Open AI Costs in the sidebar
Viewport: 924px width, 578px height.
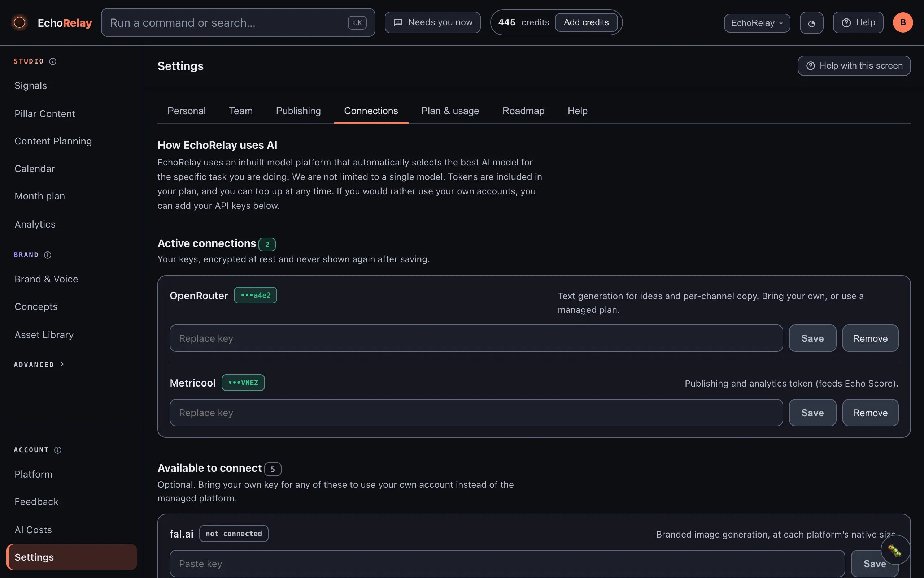[71, 530]
